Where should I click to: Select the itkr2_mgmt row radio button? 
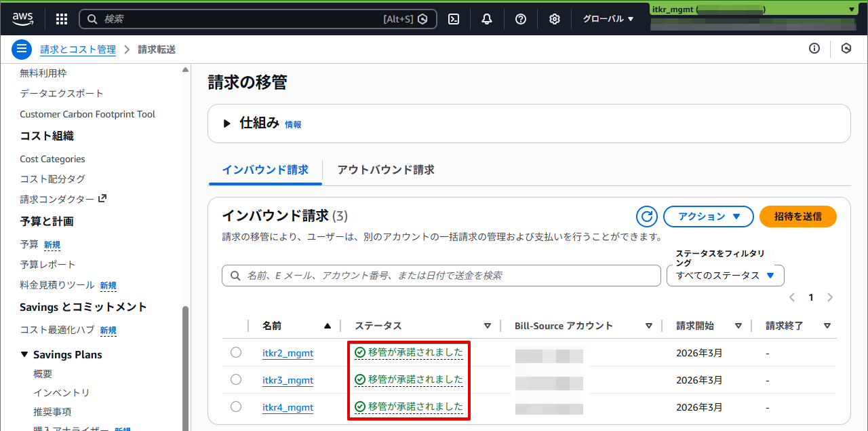click(x=236, y=352)
